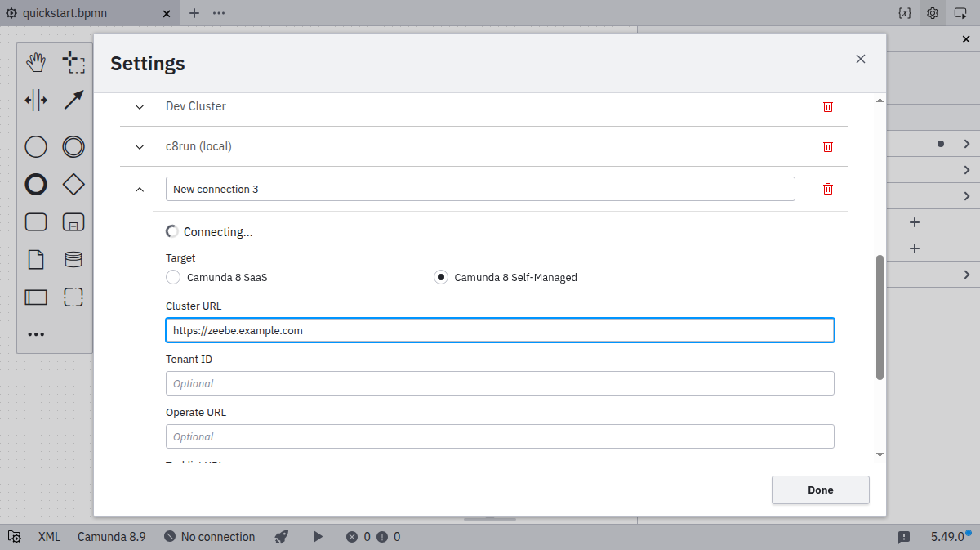Create new tab with plus

[194, 13]
